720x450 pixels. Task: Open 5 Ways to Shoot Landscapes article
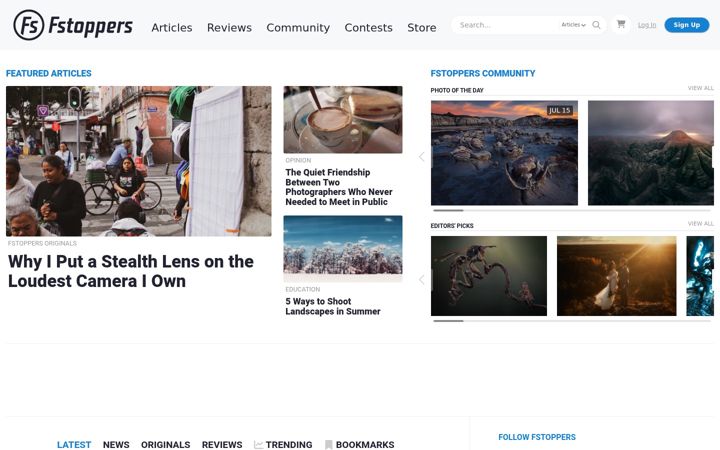333,306
